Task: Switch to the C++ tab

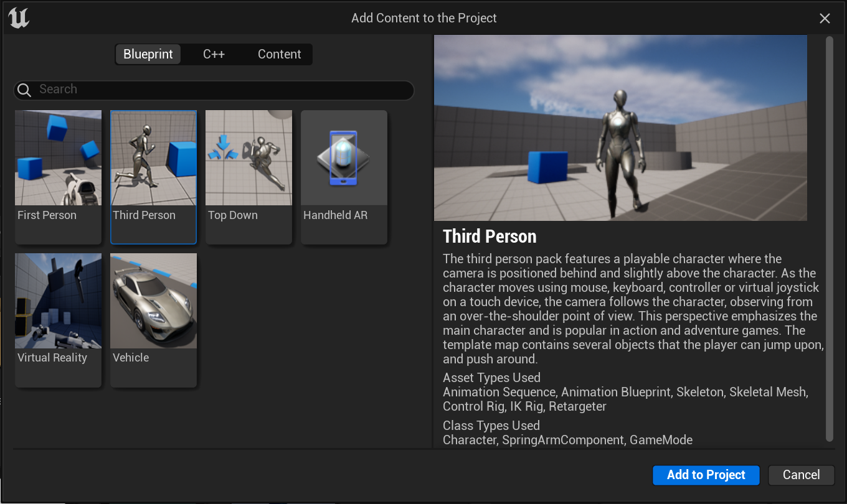Action: click(x=214, y=54)
